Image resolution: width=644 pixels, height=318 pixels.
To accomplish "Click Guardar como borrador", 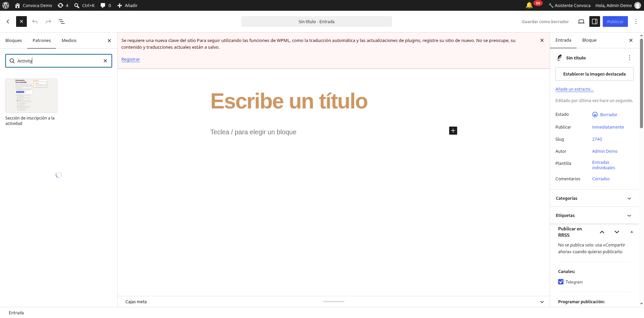I will [x=545, y=21].
